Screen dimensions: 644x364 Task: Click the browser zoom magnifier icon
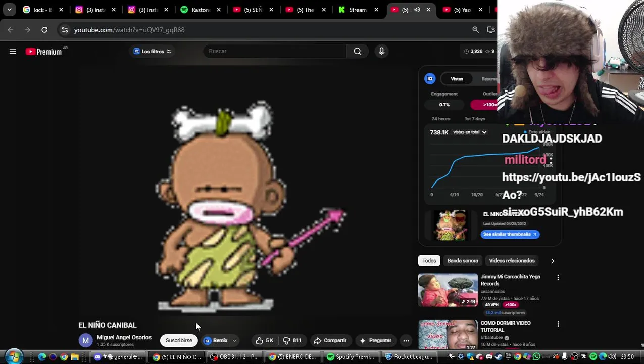point(475,30)
